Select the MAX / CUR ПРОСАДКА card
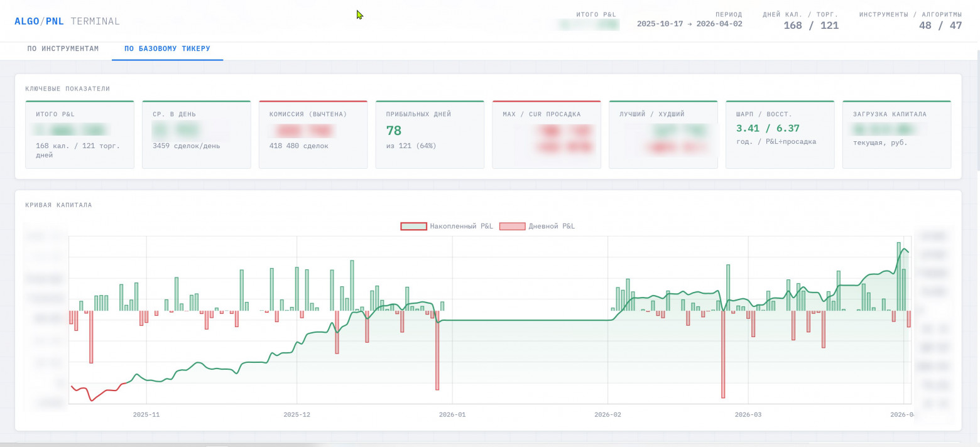980x447 pixels. [547, 134]
